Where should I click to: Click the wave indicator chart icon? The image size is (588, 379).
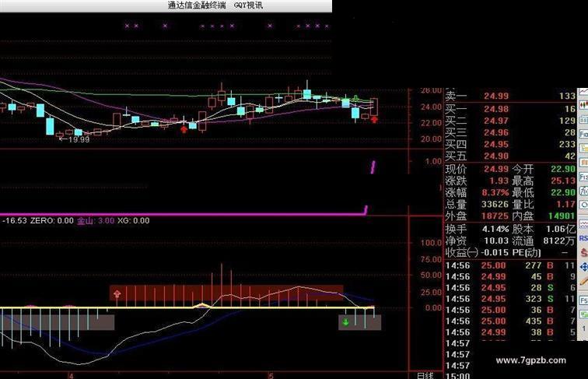click(x=583, y=224)
